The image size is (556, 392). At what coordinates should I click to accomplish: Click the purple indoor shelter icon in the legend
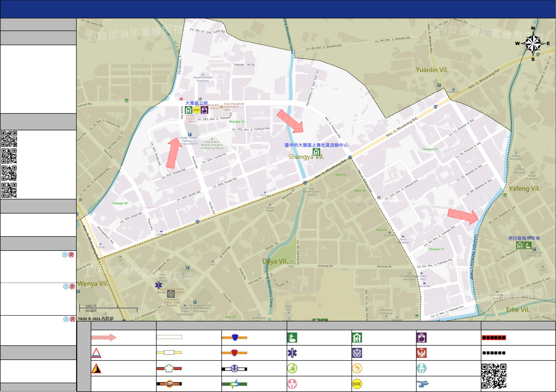click(x=422, y=338)
